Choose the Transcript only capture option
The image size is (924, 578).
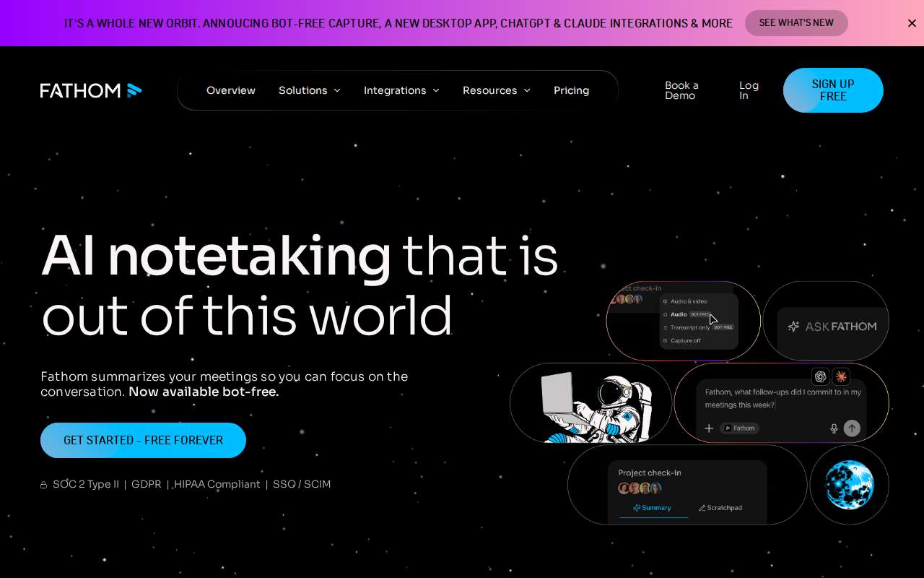(x=698, y=327)
